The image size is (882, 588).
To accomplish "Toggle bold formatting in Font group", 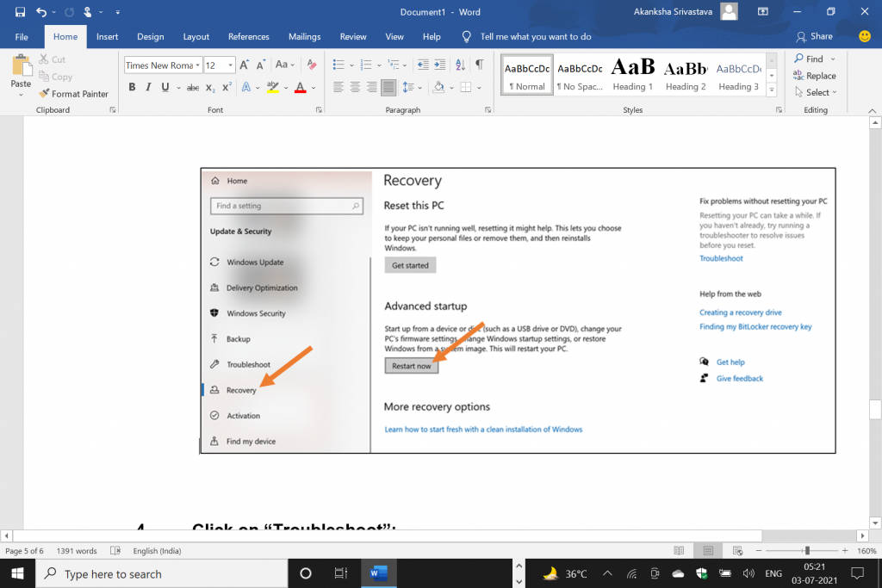I will click(x=132, y=87).
